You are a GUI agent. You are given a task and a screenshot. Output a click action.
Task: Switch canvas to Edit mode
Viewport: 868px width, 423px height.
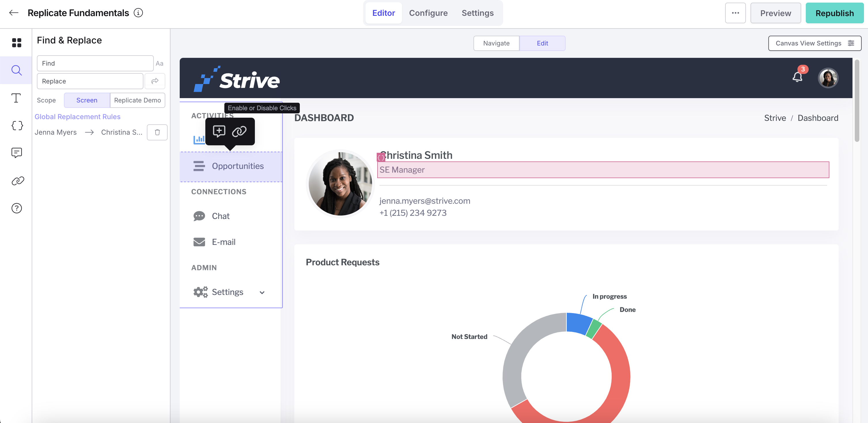(543, 43)
